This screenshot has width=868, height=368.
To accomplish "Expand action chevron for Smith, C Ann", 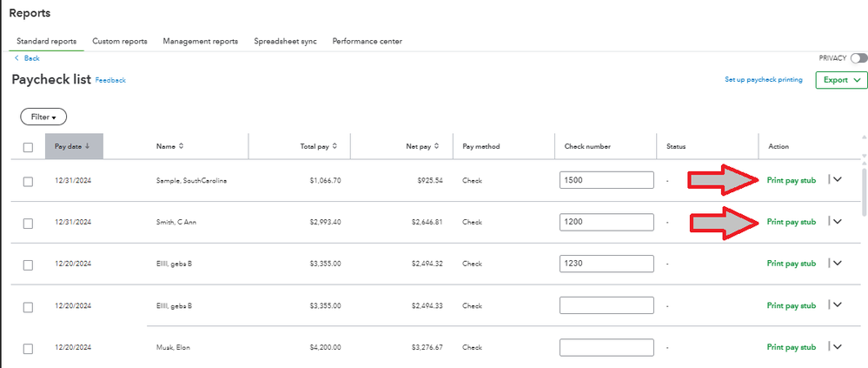I will [x=838, y=222].
